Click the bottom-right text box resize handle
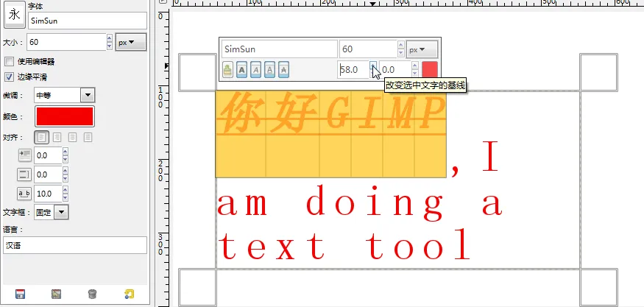Screen dimensions: 644x307 [x=599, y=287]
